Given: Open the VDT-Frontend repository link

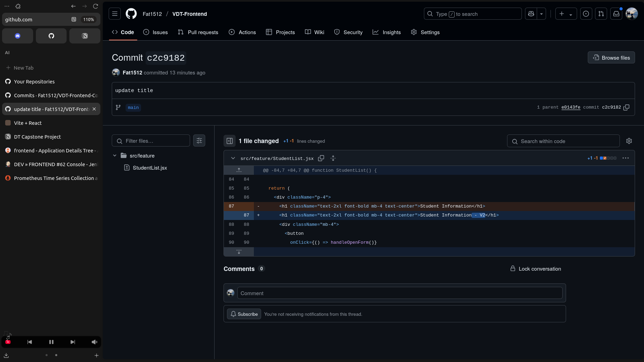Looking at the screenshot, I should [x=189, y=14].
